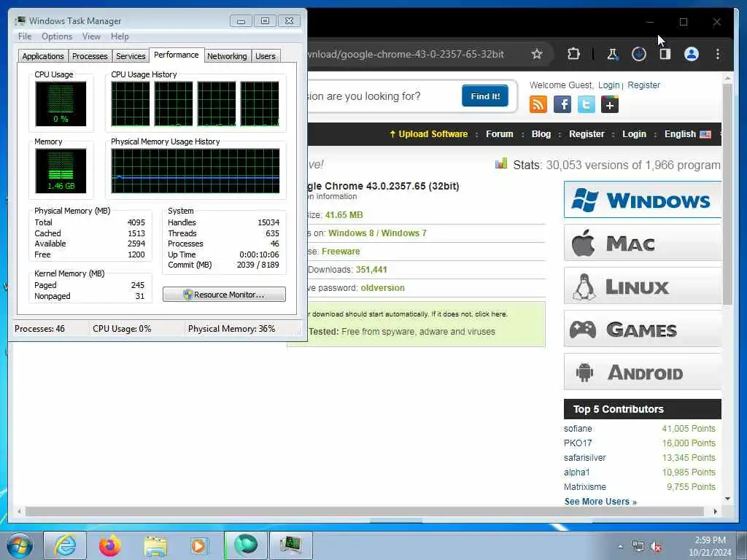
Task: Select the Linux category banner
Action: 642,286
